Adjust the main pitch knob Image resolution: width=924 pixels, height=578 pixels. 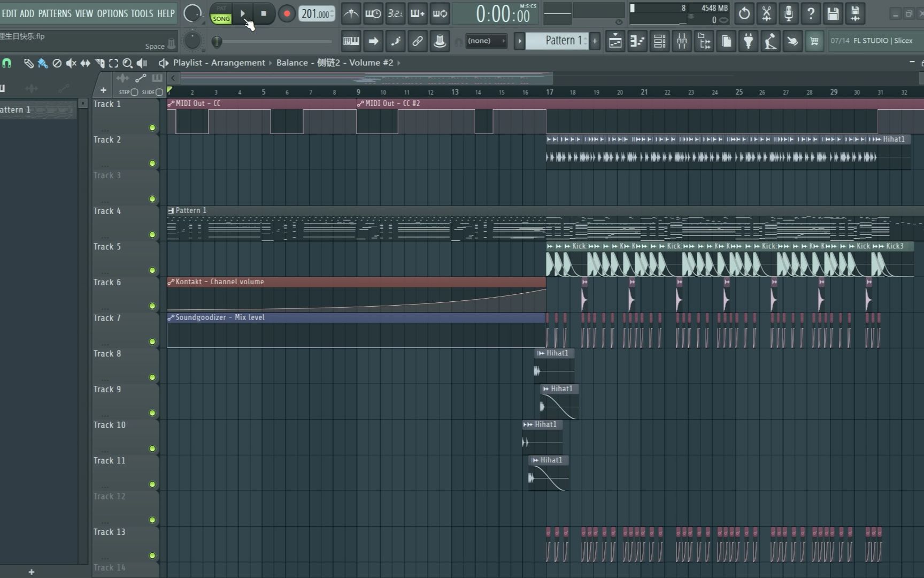(x=192, y=41)
